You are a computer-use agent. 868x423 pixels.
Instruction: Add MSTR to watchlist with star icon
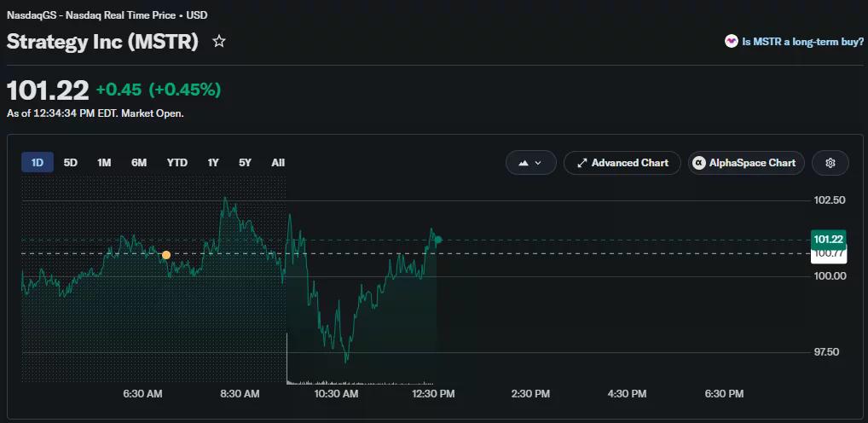(x=219, y=42)
